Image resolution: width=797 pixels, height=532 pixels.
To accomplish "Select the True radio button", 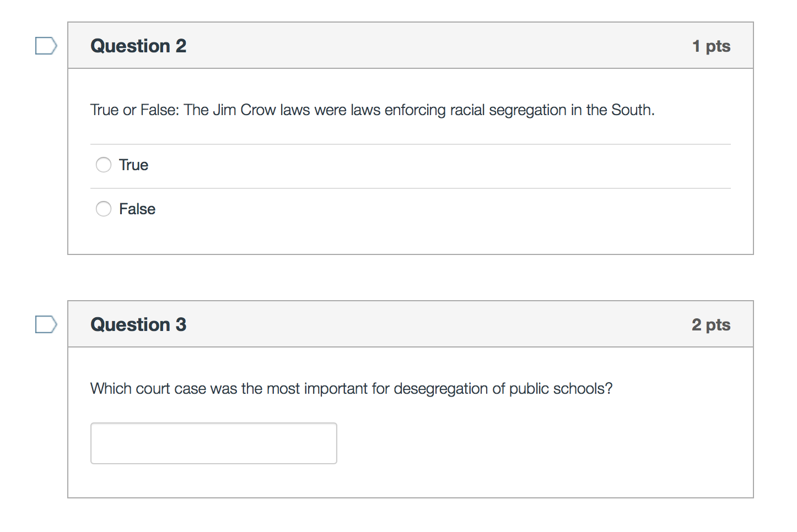I will (104, 165).
